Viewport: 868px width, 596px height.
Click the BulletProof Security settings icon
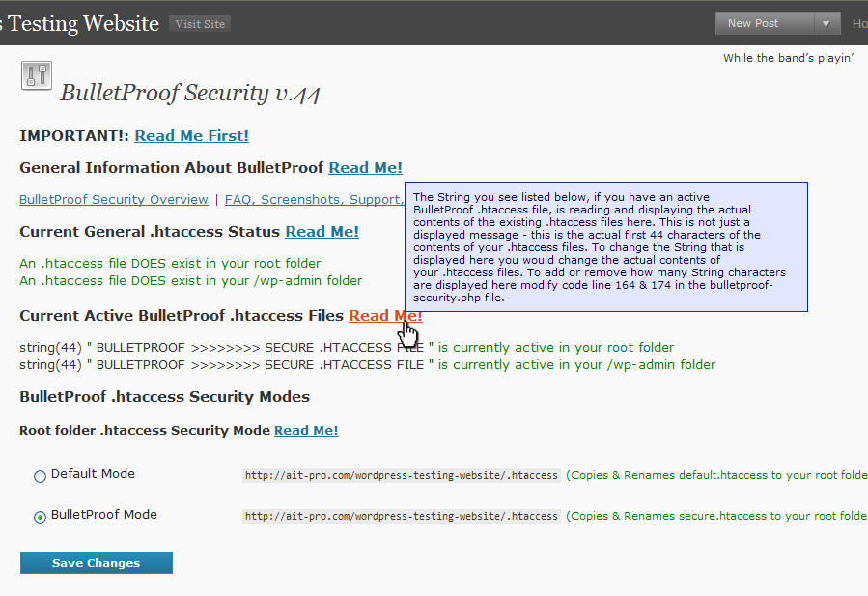click(x=37, y=75)
